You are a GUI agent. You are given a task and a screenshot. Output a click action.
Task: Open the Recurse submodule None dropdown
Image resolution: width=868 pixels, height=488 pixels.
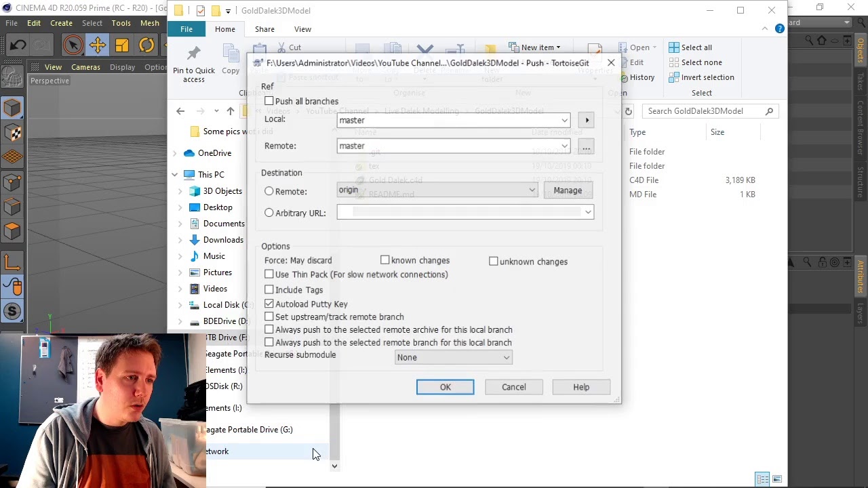coord(454,357)
